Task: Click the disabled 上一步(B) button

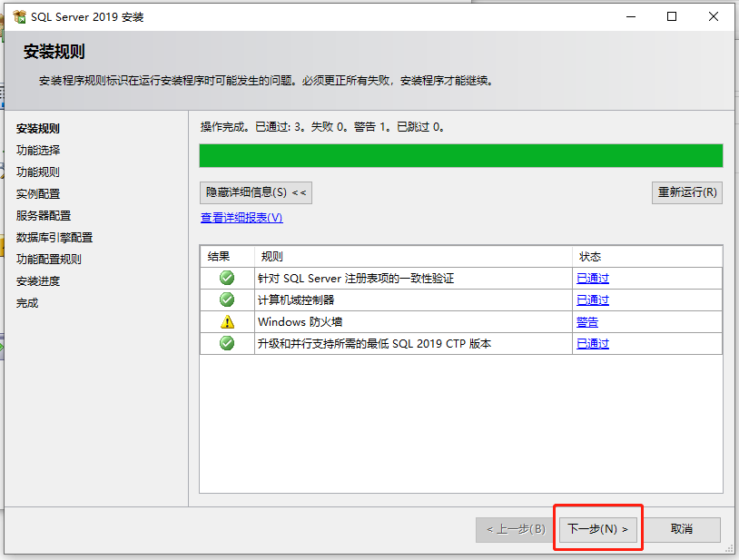Action: click(516, 529)
